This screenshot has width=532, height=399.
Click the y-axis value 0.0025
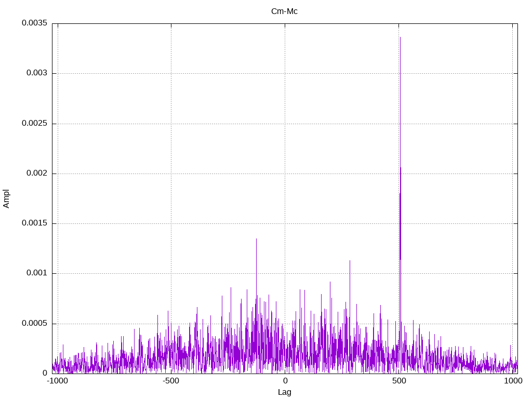click(35, 123)
